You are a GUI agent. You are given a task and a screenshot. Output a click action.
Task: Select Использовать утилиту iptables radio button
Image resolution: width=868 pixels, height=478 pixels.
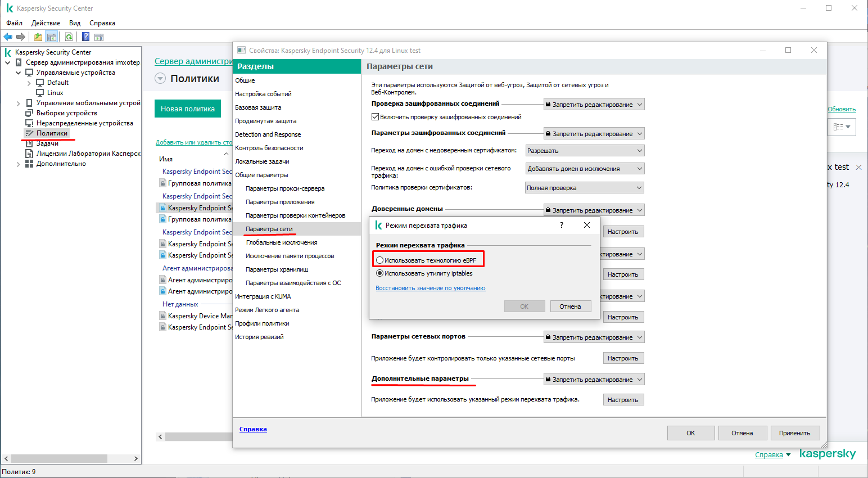tap(379, 273)
